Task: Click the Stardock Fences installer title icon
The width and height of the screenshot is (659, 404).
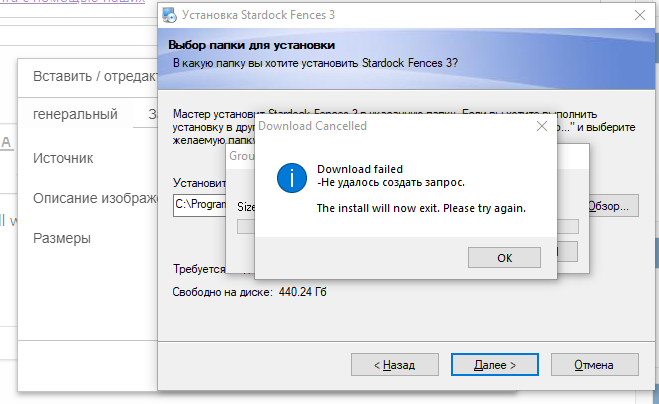Action: point(172,14)
